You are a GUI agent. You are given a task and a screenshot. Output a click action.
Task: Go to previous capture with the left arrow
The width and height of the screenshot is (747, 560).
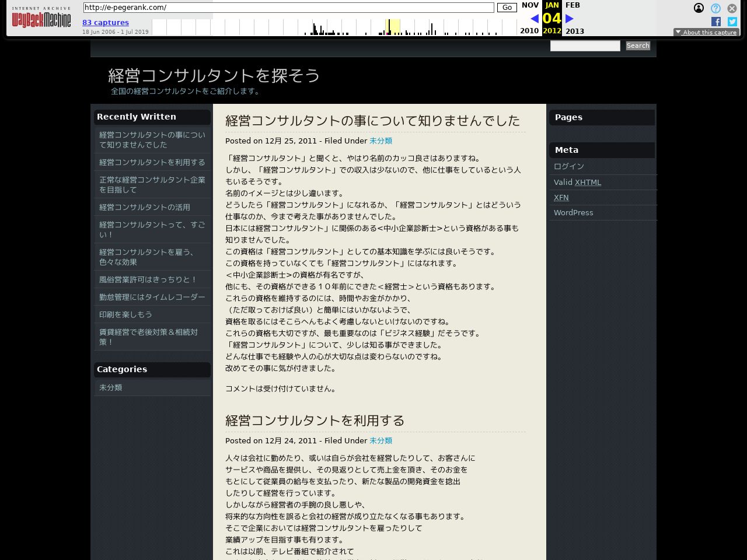pyautogui.click(x=534, y=18)
